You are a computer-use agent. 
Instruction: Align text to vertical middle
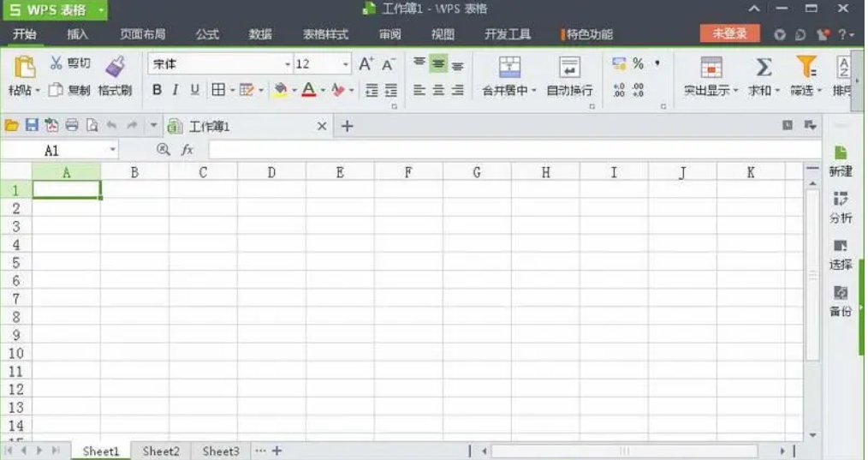[438, 64]
